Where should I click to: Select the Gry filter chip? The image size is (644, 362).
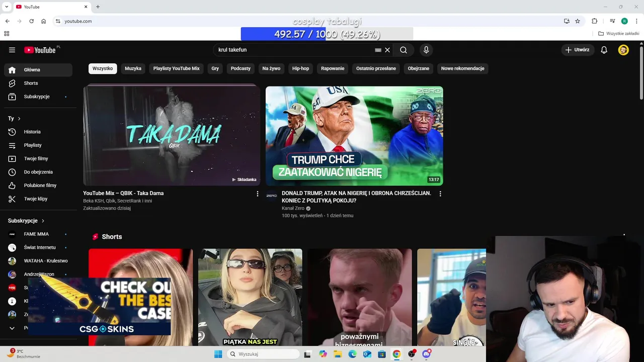pyautogui.click(x=215, y=68)
